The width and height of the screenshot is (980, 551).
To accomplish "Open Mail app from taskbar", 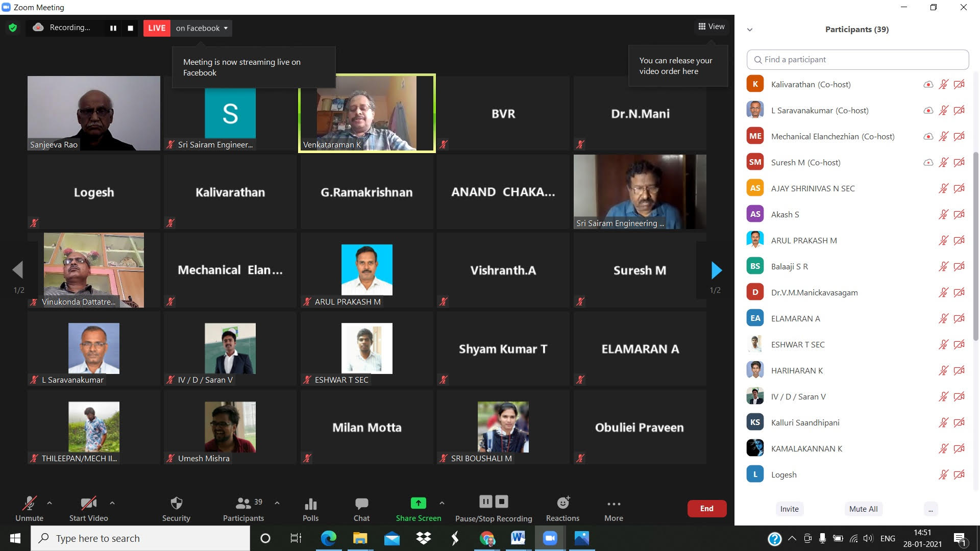I will (x=391, y=538).
